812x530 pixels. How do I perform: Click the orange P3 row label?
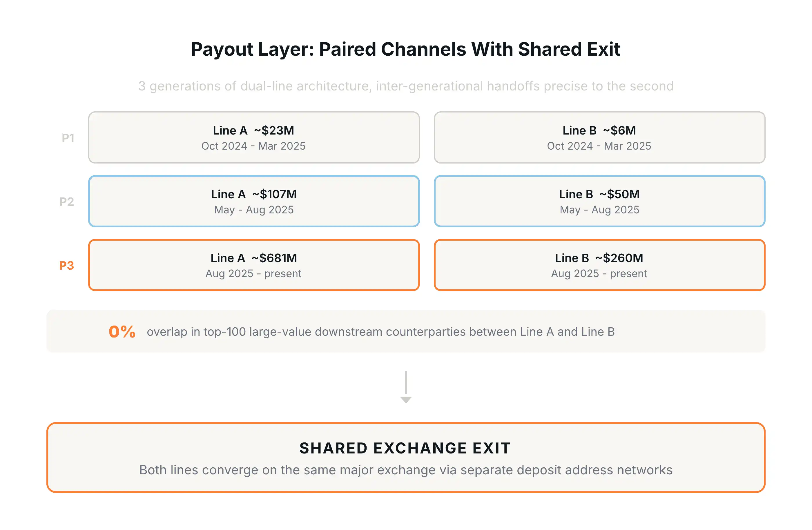(x=67, y=265)
